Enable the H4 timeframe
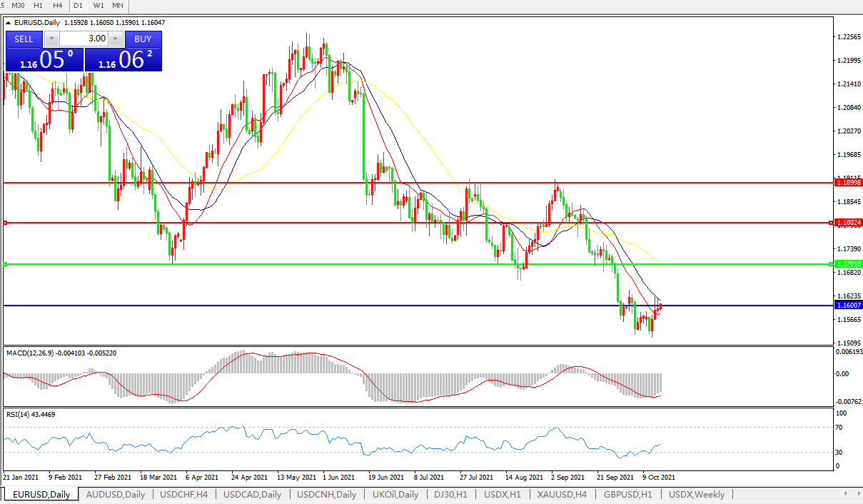 58,6
